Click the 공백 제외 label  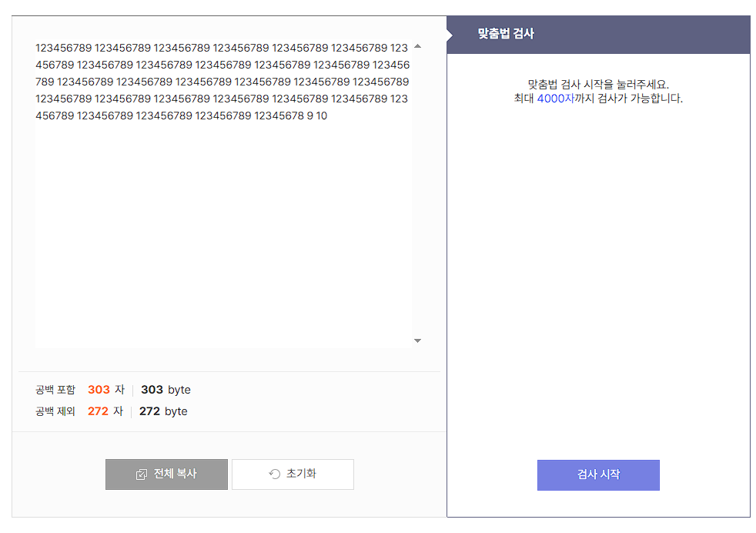(x=55, y=411)
